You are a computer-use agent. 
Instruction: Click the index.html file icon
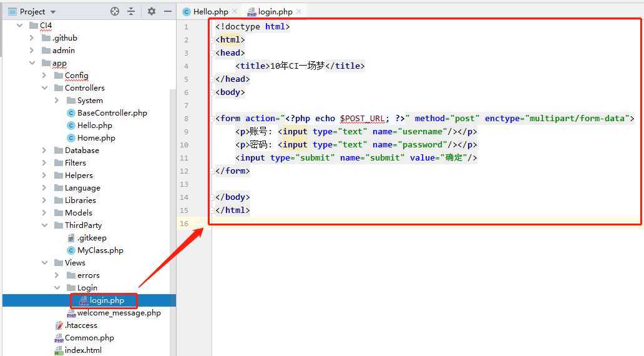tap(59, 350)
